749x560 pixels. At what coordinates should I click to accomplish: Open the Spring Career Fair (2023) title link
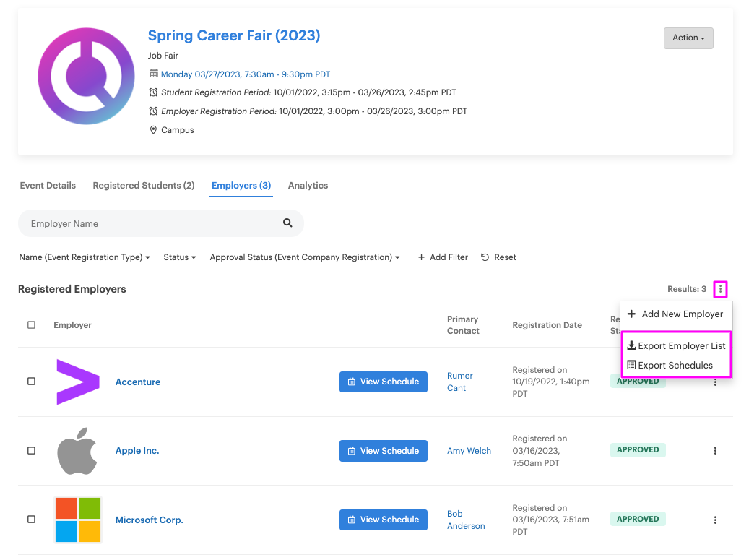tap(233, 35)
